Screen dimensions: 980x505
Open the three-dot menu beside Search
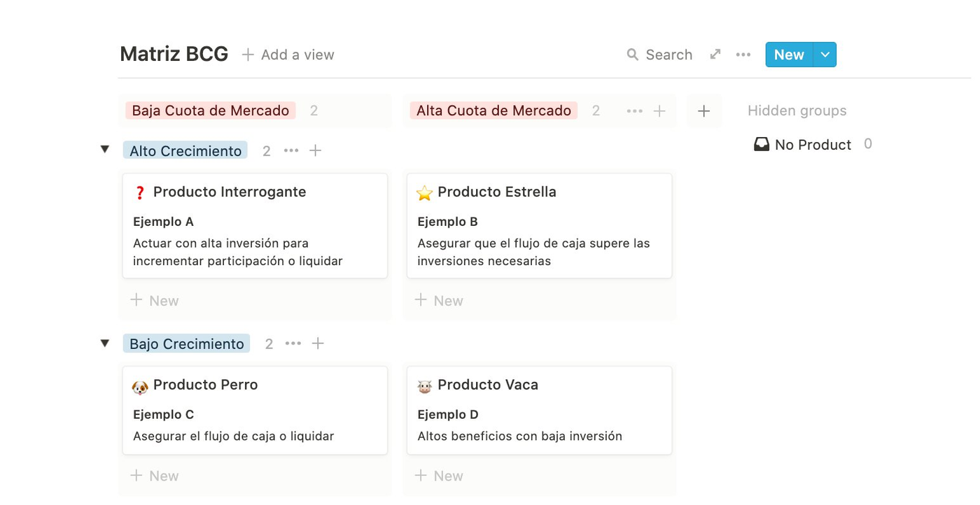[x=743, y=55]
